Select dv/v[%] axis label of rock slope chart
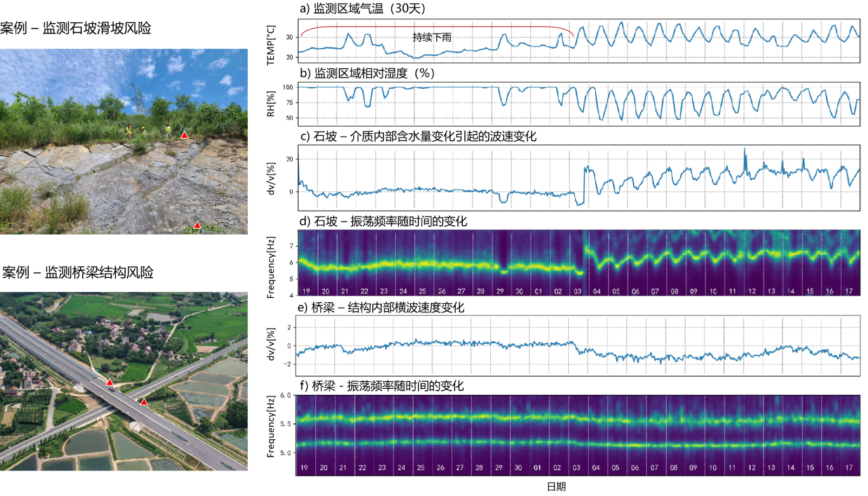868x496 pixels. [x=271, y=179]
